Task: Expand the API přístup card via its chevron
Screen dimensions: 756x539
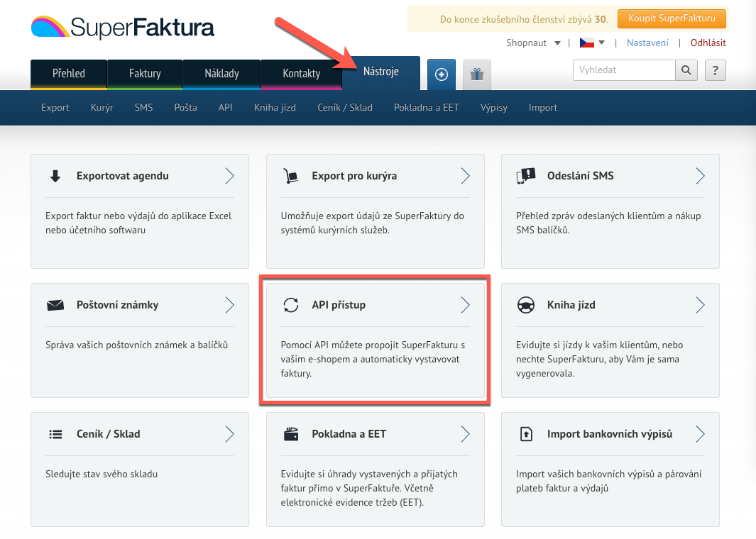Action: tap(466, 305)
